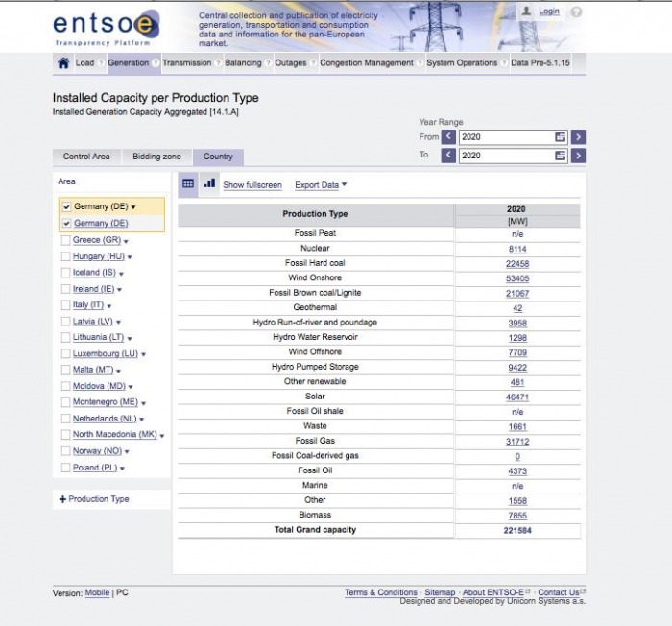Expand North Macedonia (MK) dropdown arrow
The width and height of the screenshot is (672, 626).
point(162,436)
